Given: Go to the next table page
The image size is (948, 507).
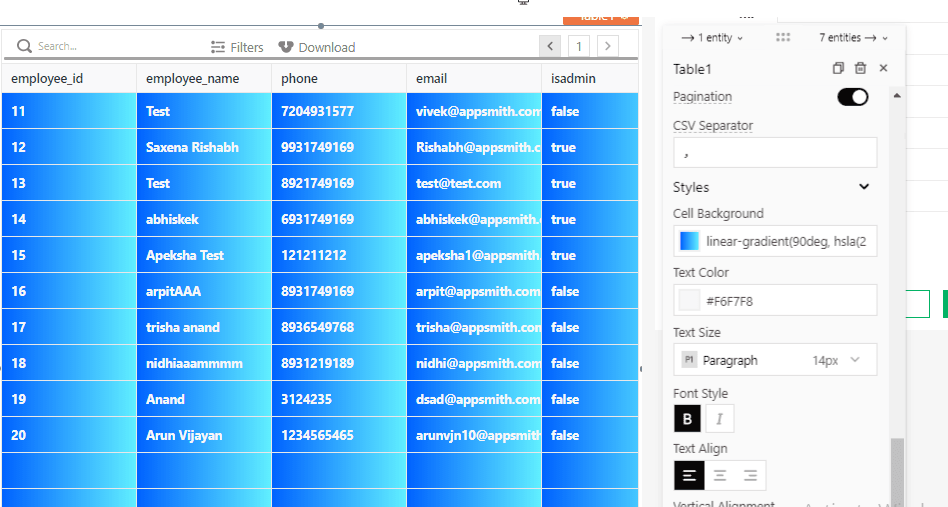Looking at the screenshot, I should click(608, 46).
